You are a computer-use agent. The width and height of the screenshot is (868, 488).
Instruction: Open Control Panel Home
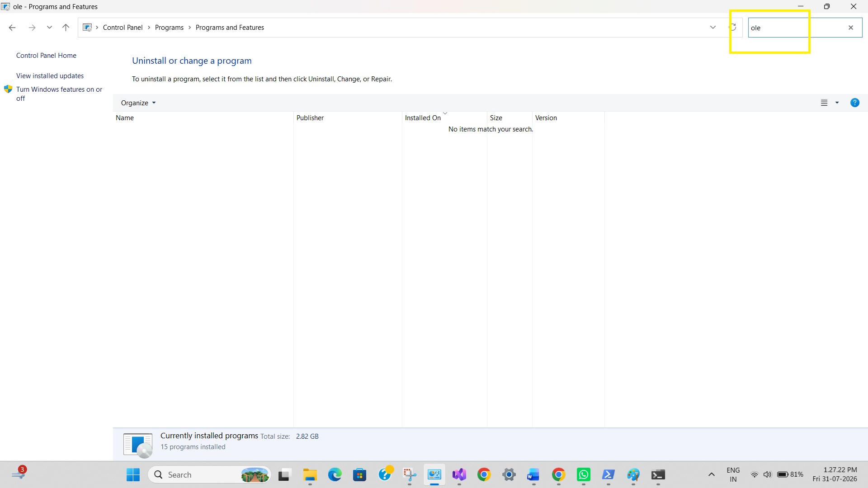pyautogui.click(x=46, y=56)
